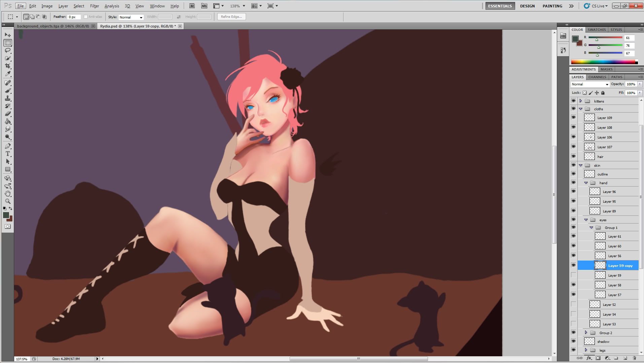Viewport: 644px width, 363px height.
Task: Select the Eyedropper tool
Action: (8, 74)
